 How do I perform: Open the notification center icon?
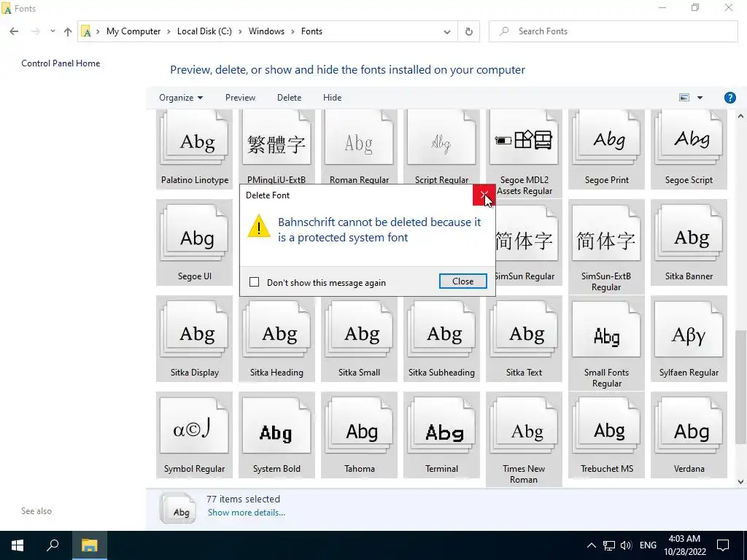tap(723, 545)
